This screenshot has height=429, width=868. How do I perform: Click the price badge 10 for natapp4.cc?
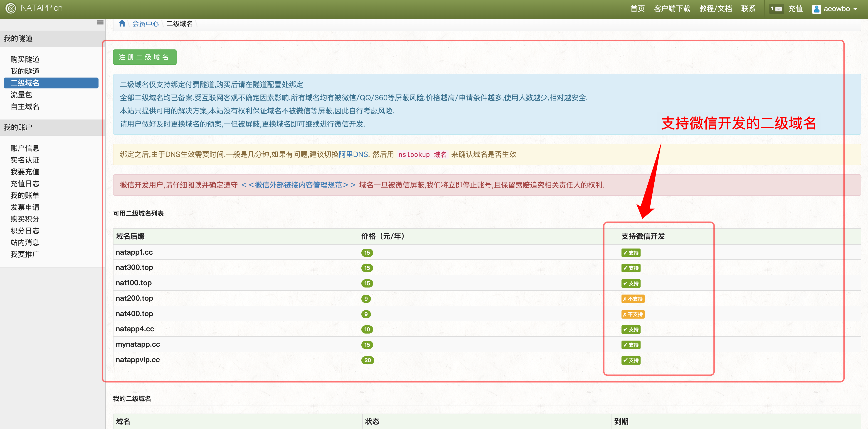[x=367, y=329]
